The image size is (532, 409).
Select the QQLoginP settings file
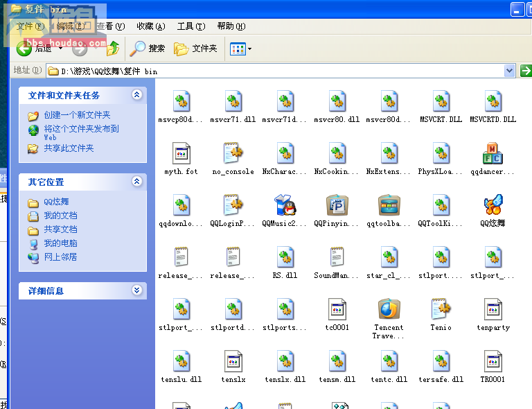(x=233, y=205)
